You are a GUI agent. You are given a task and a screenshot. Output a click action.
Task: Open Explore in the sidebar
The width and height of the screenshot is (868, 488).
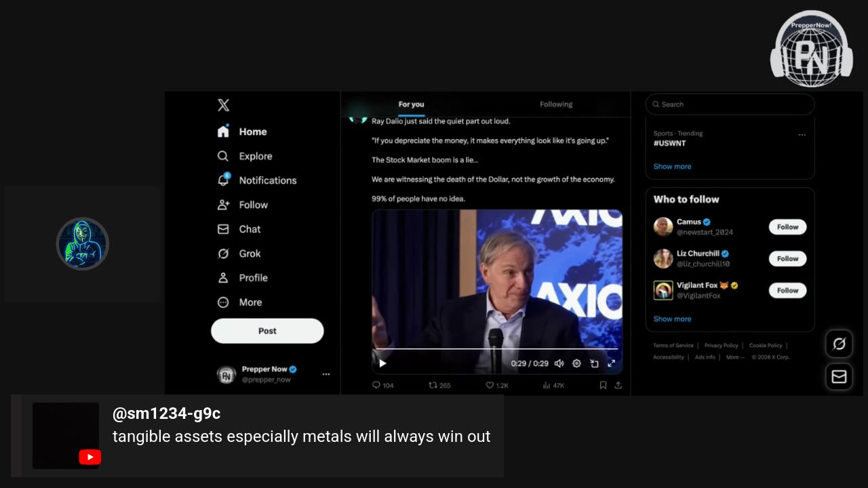coord(245,156)
